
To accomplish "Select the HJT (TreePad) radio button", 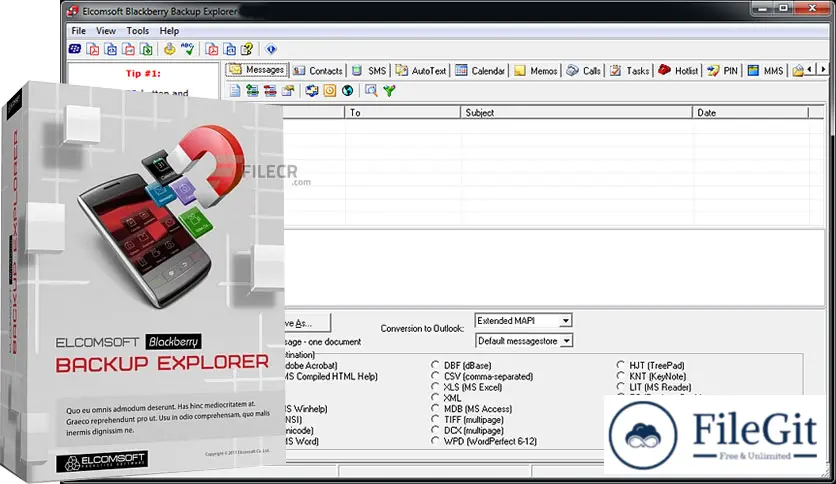I will pos(620,365).
